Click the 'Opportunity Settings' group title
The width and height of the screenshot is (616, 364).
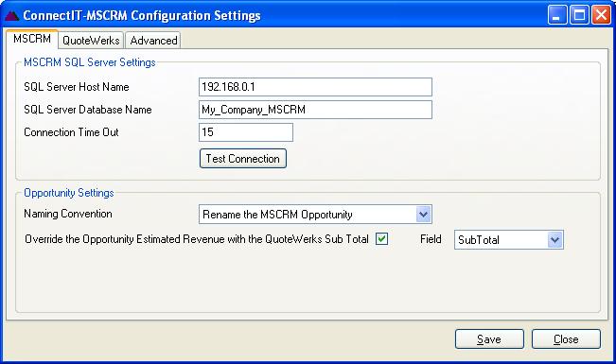tap(69, 193)
